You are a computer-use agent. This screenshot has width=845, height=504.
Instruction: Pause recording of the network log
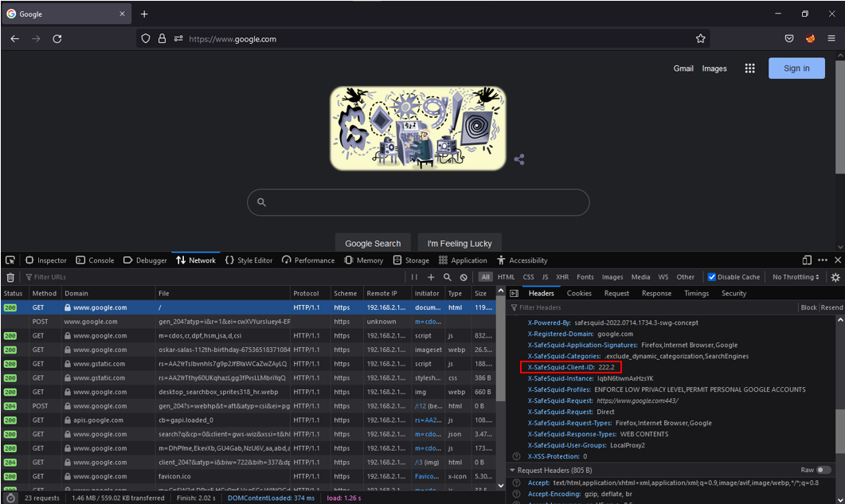pos(414,277)
